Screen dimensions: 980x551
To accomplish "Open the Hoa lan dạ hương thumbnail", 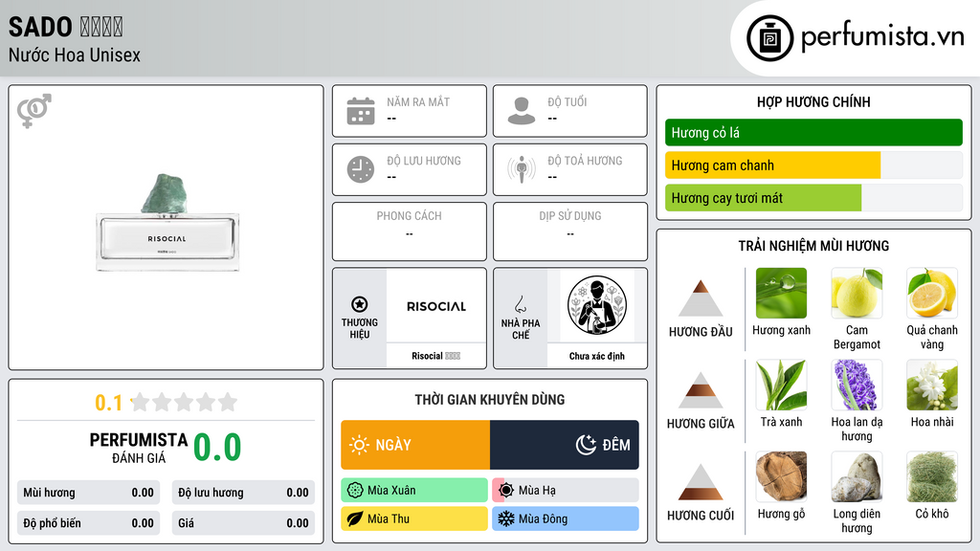I will tap(857, 385).
